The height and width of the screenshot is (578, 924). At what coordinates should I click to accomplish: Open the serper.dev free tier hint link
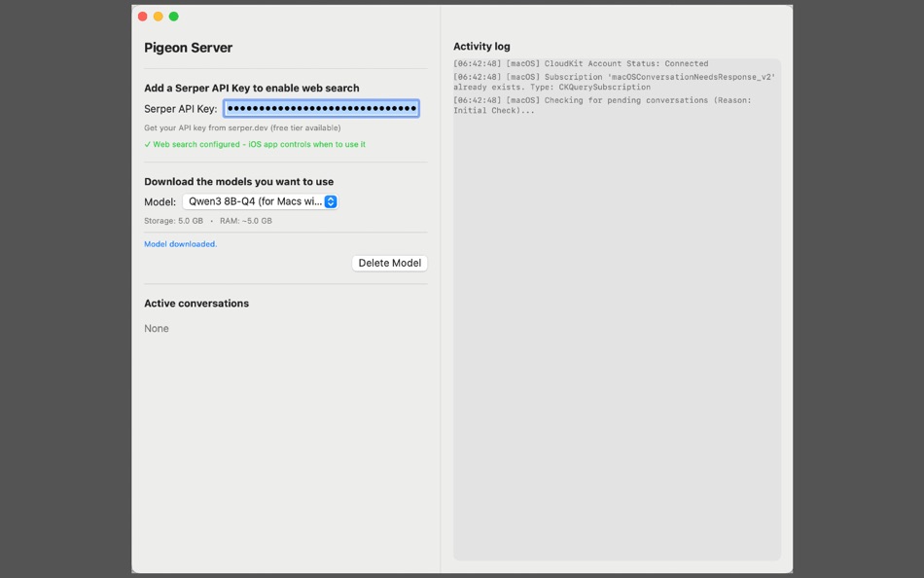point(243,127)
